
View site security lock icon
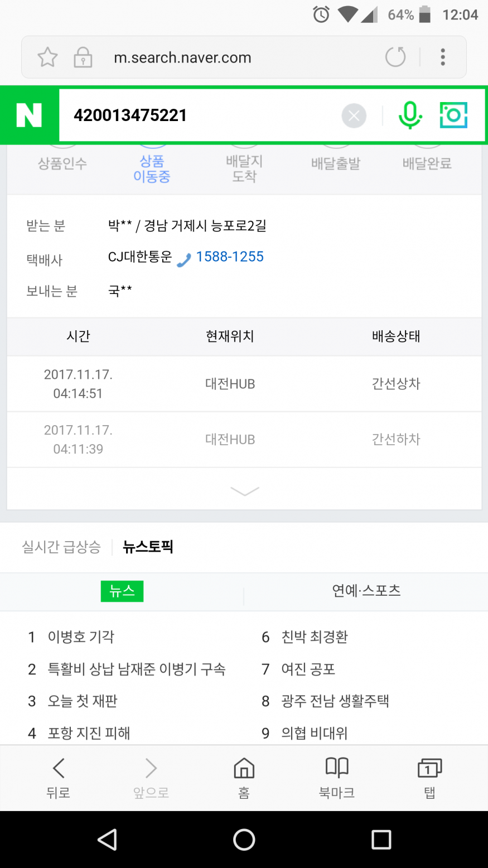click(x=83, y=57)
